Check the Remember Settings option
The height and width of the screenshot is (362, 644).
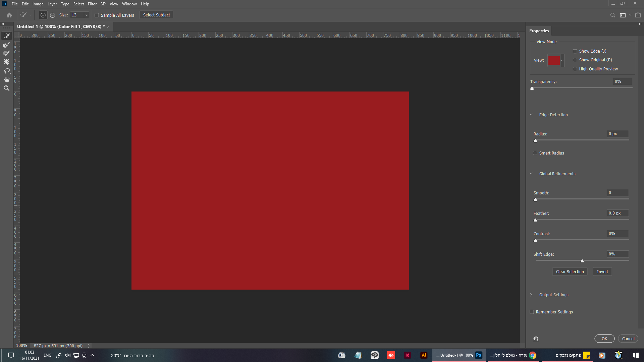point(532,312)
